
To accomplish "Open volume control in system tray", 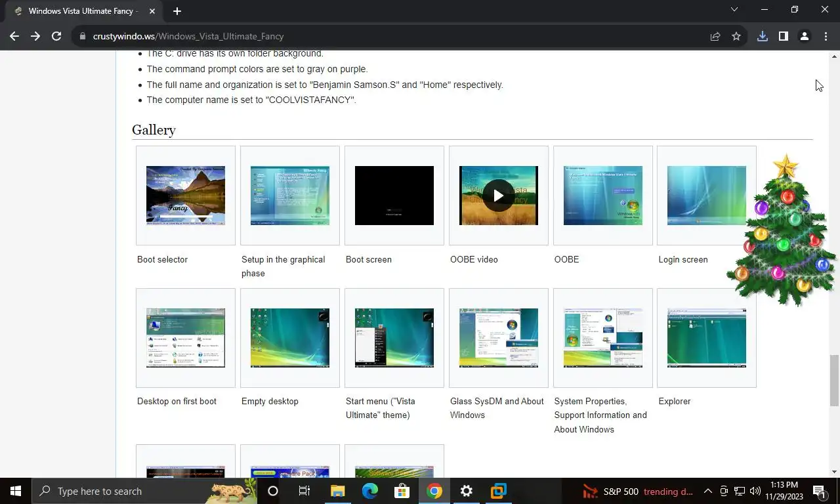I will click(755, 491).
